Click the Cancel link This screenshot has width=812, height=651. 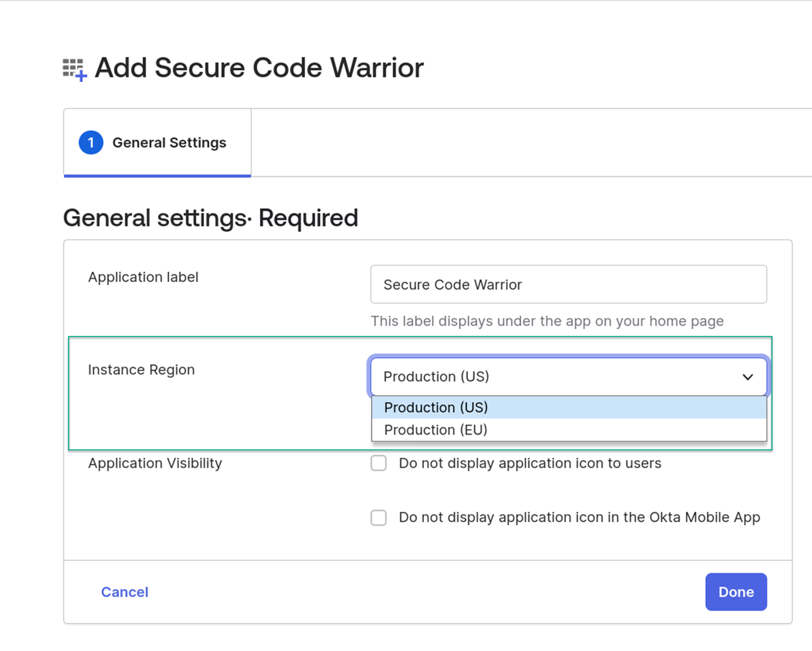[x=125, y=592]
